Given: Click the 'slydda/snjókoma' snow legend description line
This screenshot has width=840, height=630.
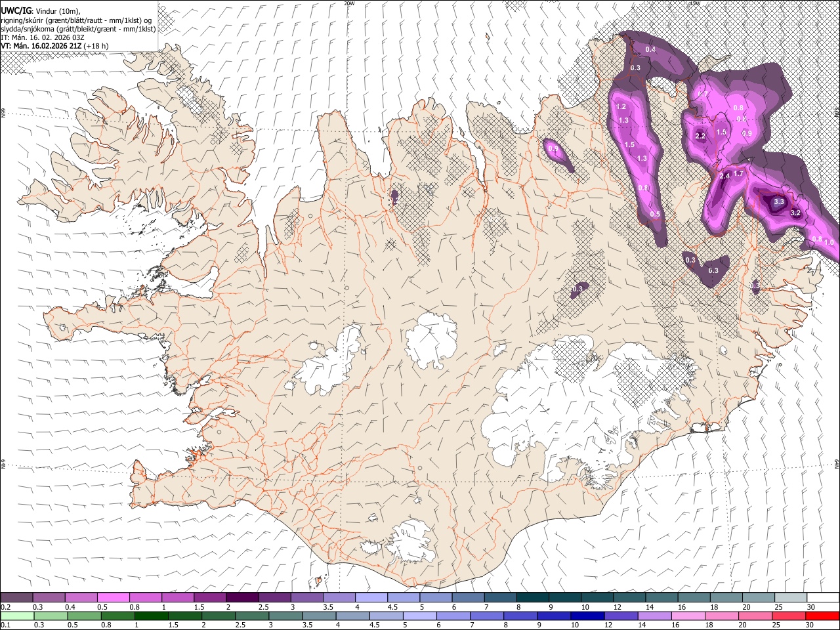Looking at the screenshot, I should tap(78, 29).
